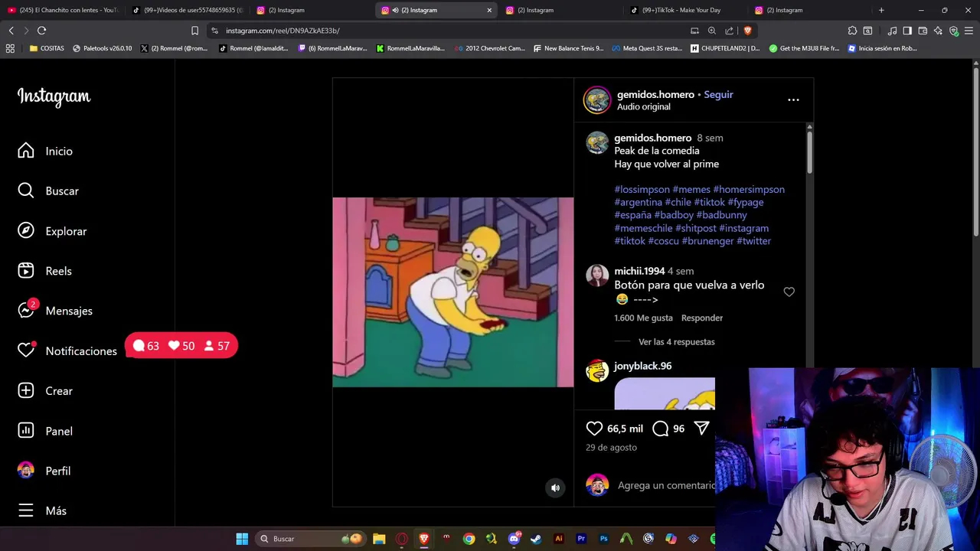
Task: Open the Windows Start button
Action: [x=242, y=539]
